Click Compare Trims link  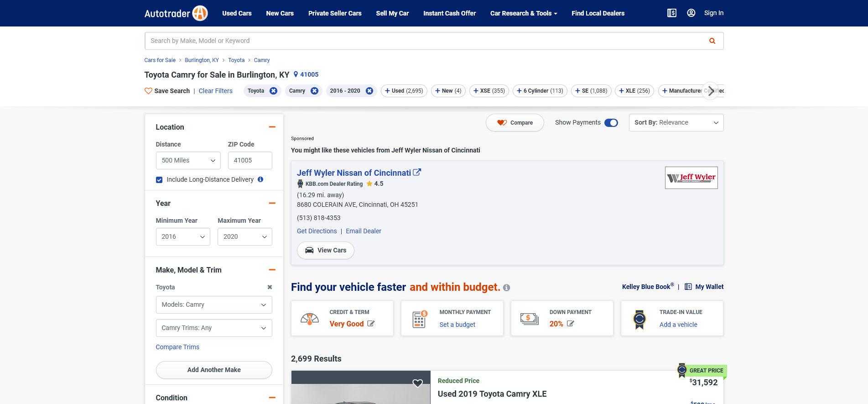177,347
